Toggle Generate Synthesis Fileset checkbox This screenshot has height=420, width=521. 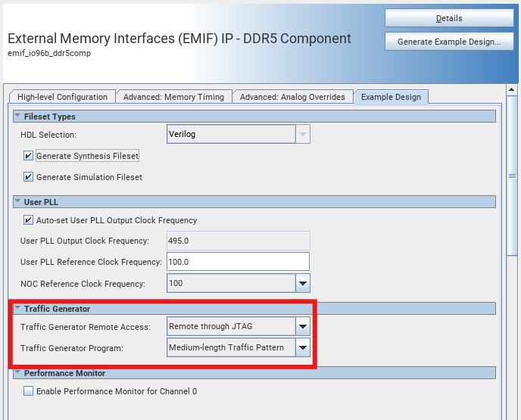tap(29, 156)
